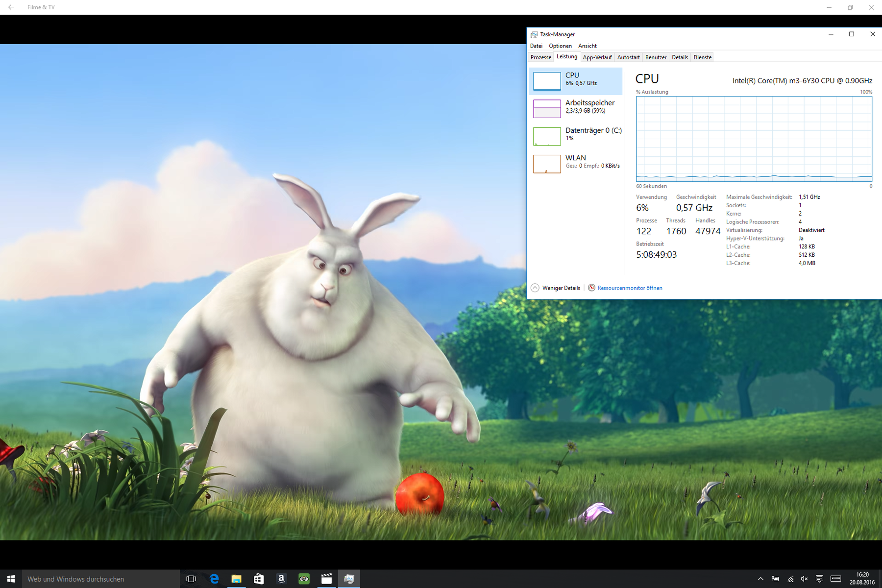The image size is (882, 588).
Task: Click the Intel Core m3-6Y30 processor name
Action: [802, 81]
